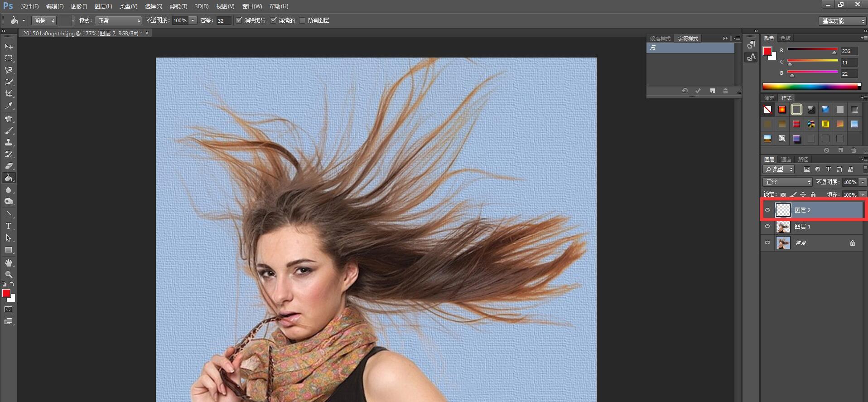The image size is (868, 402).
Task: Select the Blur tool
Action: 9,189
